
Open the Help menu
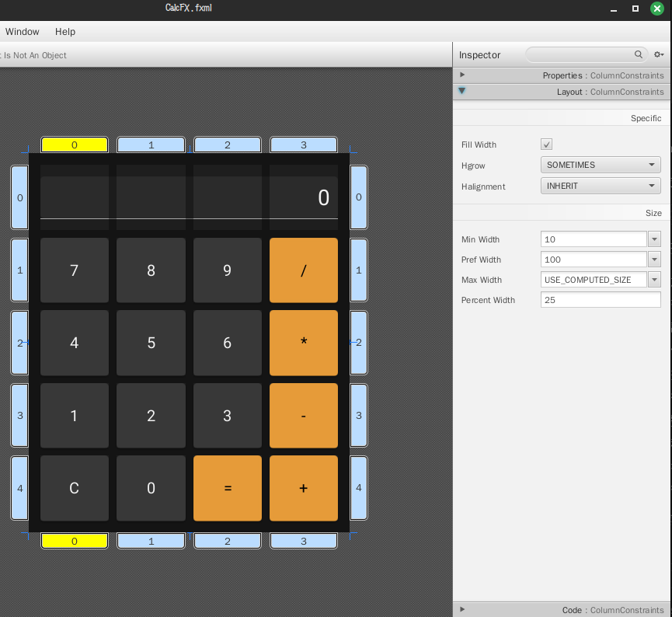point(65,32)
